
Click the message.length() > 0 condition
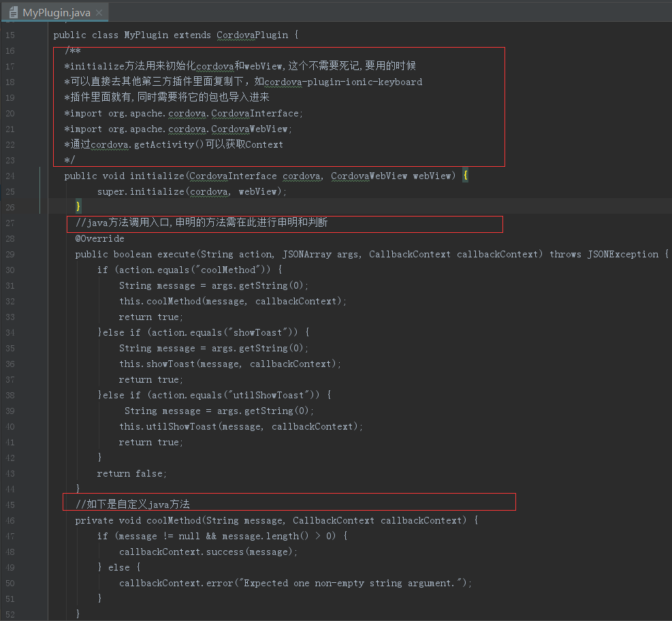(279, 536)
